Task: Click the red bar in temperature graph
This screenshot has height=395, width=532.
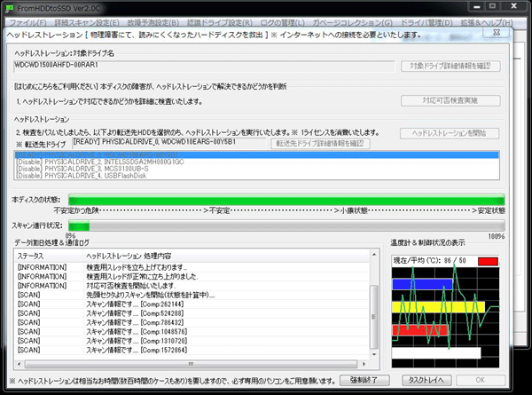Action: [x=420, y=330]
